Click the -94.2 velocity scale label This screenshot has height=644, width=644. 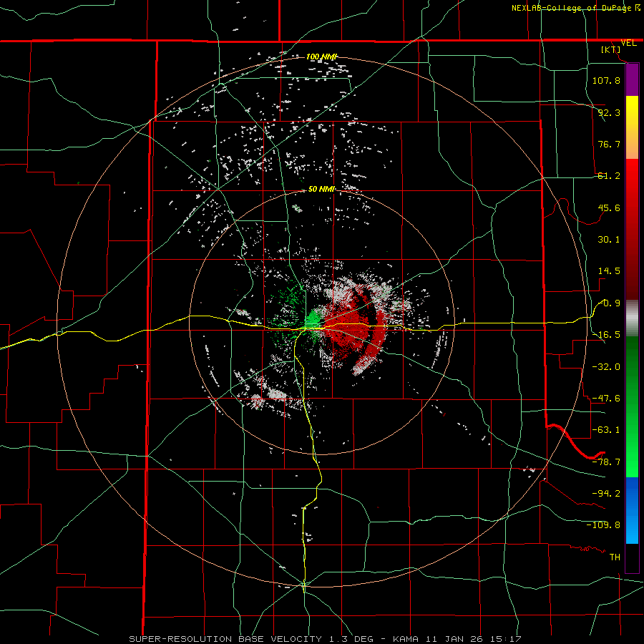[606, 493]
